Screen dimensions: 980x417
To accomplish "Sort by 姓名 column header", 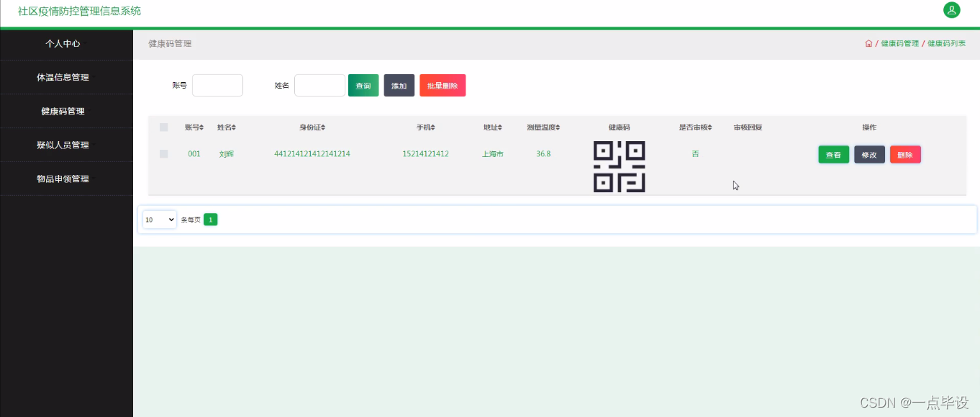I will pyautogui.click(x=227, y=127).
